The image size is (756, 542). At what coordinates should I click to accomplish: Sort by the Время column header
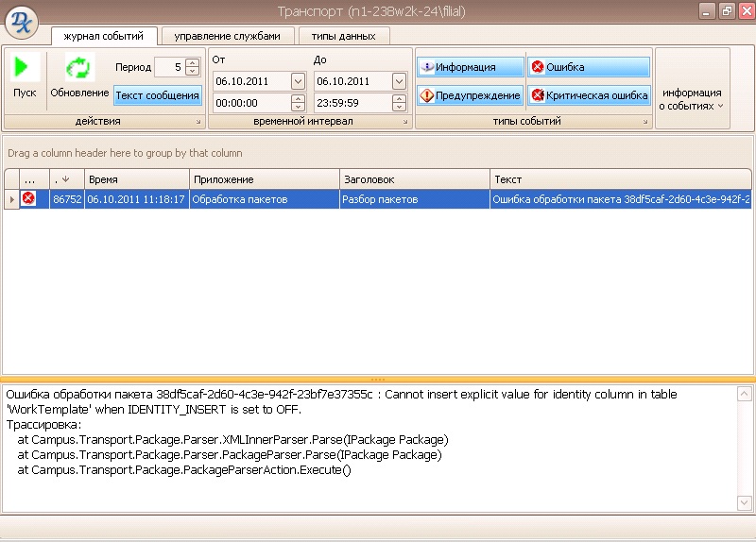pyautogui.click(x=137, y=179)
